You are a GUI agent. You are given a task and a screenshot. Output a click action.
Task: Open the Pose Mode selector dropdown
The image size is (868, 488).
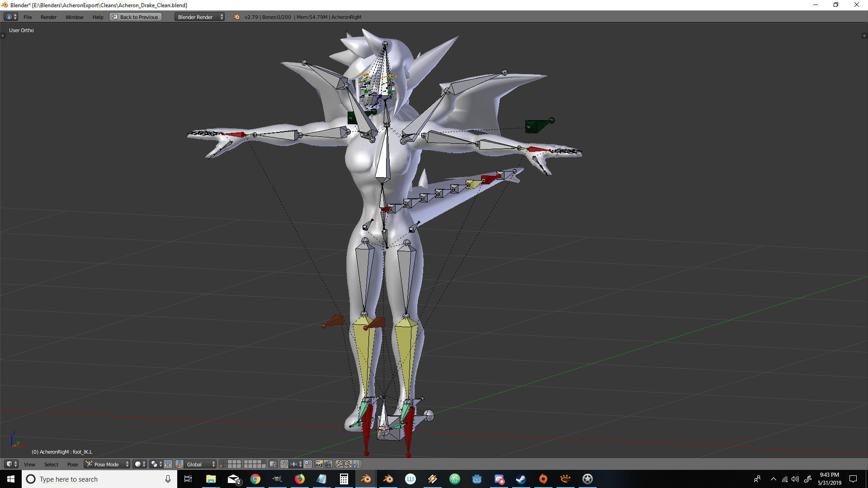click(x=107, y=464)
